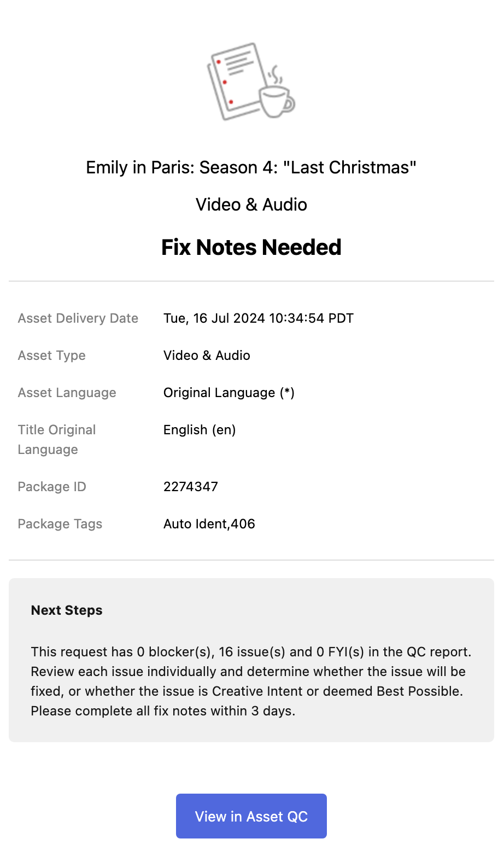This screenshot has width=504, height=862.
Task: Click the Package Tags label
Action: pyautogui.click(x=60, y=524)
